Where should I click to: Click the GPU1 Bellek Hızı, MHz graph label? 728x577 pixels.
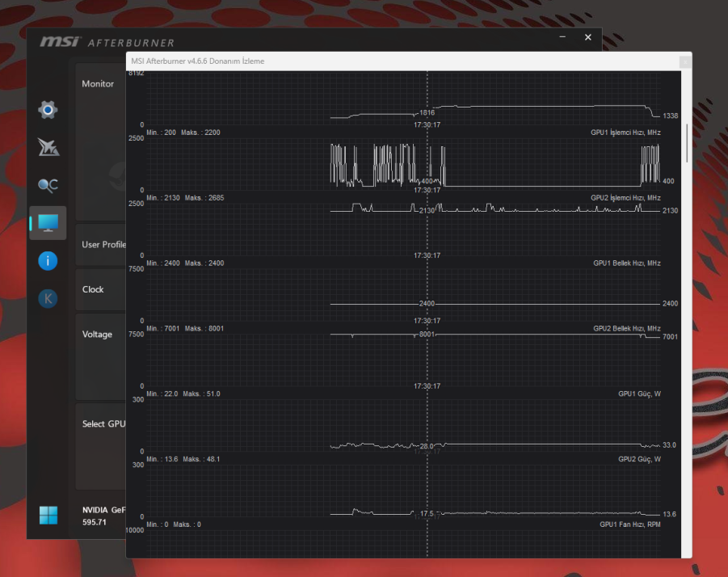pos(627,263)
